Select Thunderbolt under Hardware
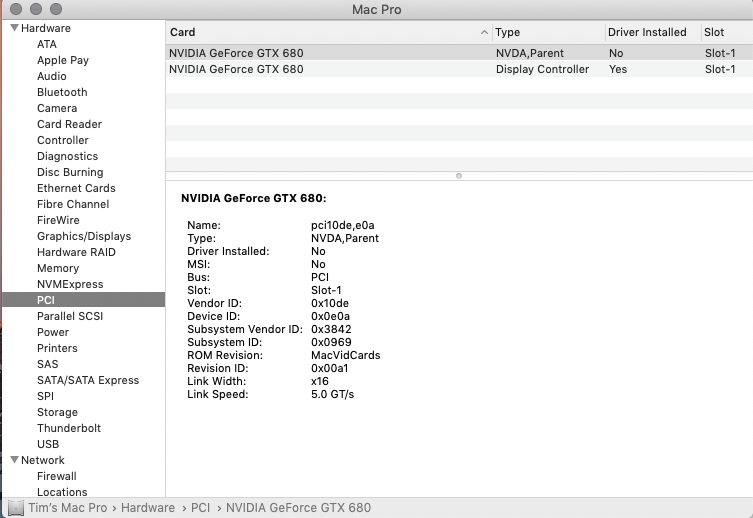 point(69,428)
